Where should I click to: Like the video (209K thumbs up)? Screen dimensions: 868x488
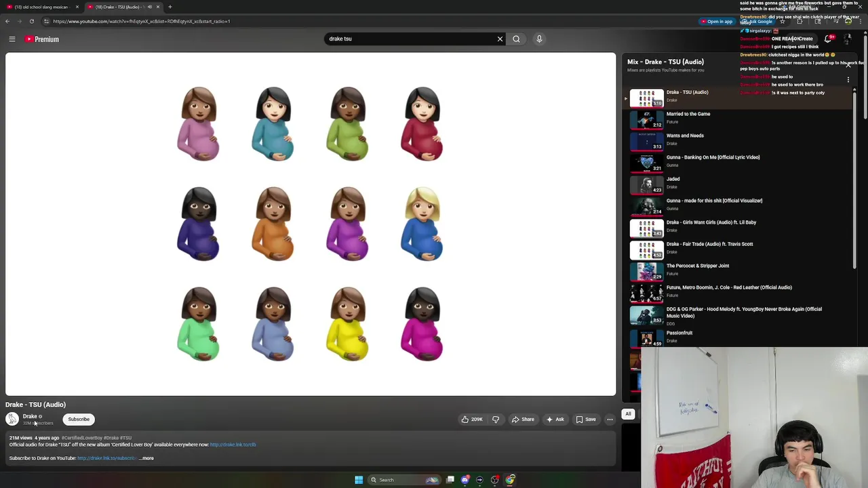(472, 420)
